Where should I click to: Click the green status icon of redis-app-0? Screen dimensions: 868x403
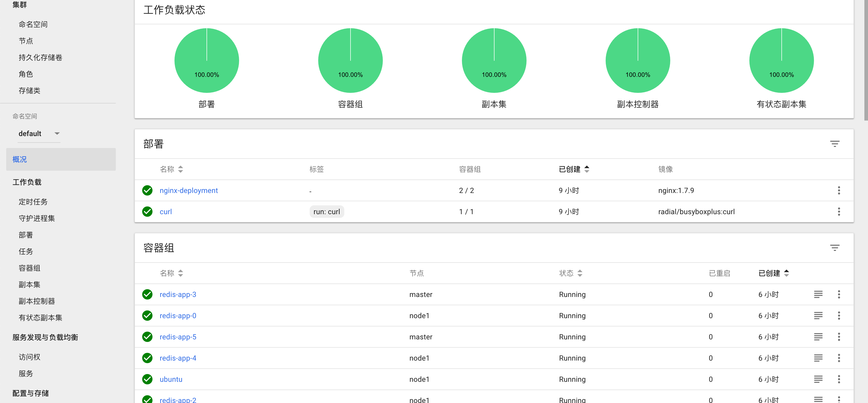(147, 316)
